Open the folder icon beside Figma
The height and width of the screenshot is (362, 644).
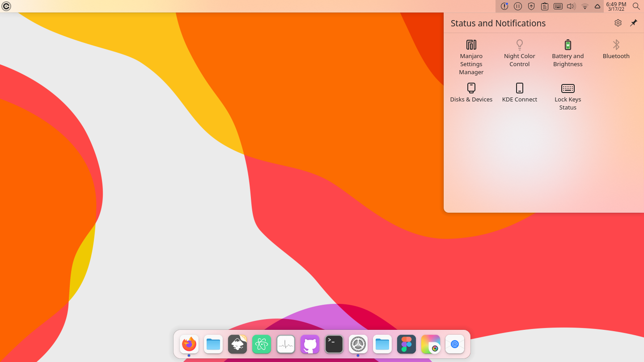(x=382, y=344)
